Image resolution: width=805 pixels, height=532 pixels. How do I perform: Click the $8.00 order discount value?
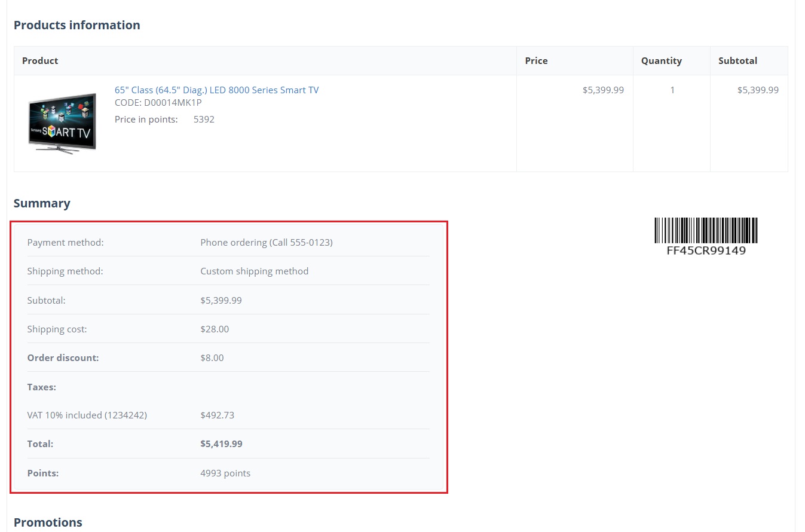(x=212, y=358)
